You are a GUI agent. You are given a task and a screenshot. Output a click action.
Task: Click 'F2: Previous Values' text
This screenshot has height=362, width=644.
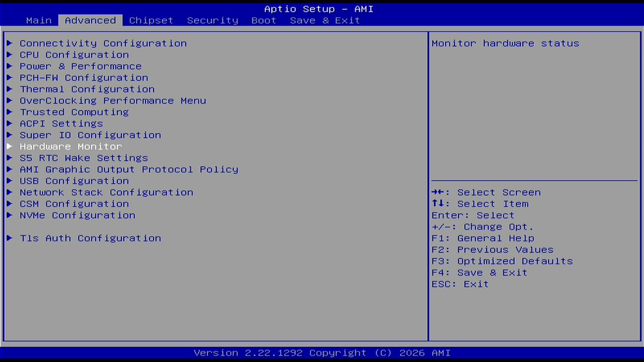pos(493,250)
